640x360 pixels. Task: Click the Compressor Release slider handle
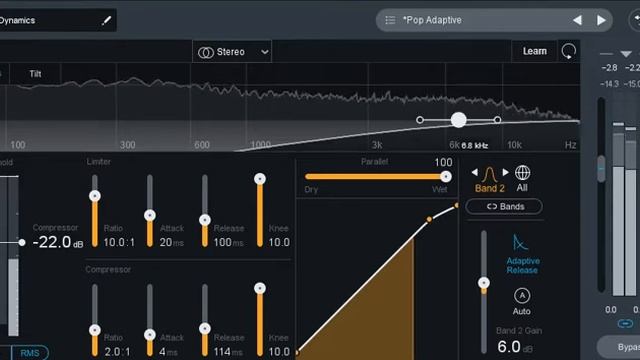205,329
